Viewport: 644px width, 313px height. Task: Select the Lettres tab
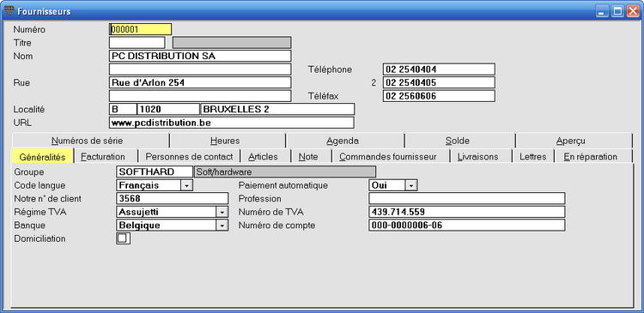pos(532,157)
